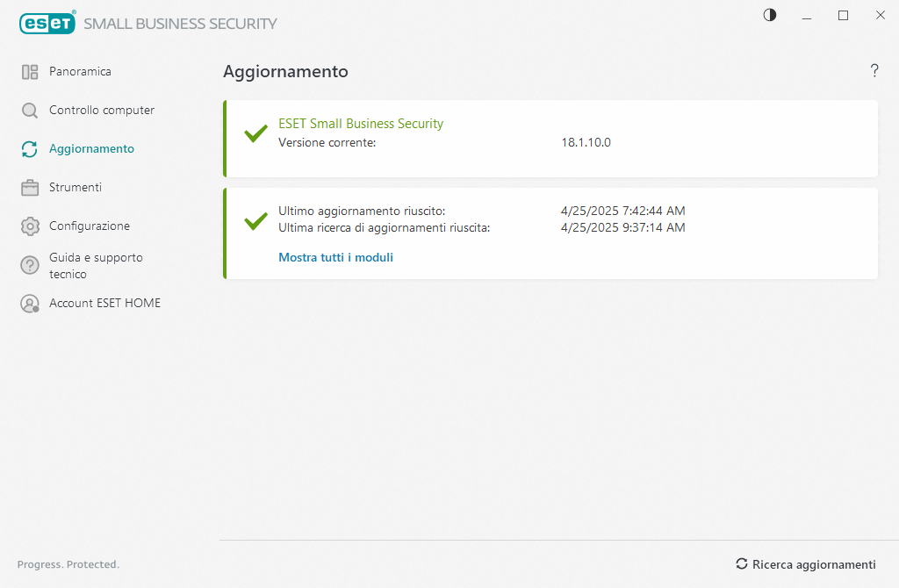Click the Configurazione gear icon
Screen dimensions: 899x588
30,226
